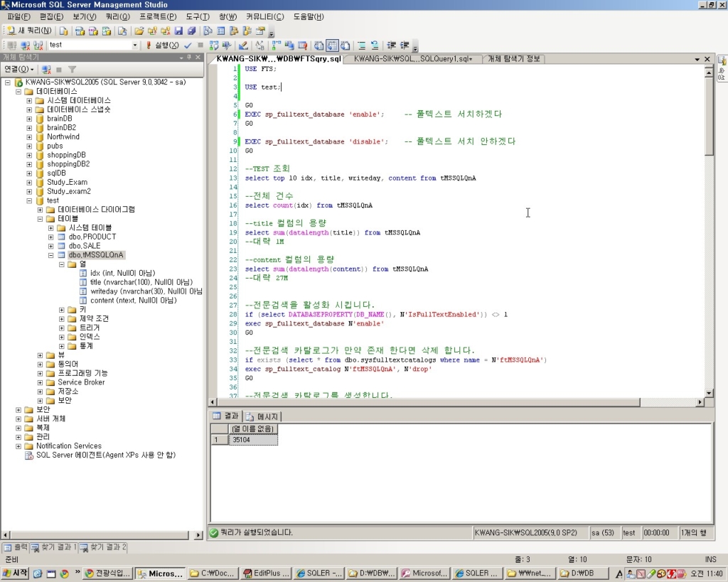Uncomment selected lines icon
The height and width of the screenshot is (582, 728).
375,45
